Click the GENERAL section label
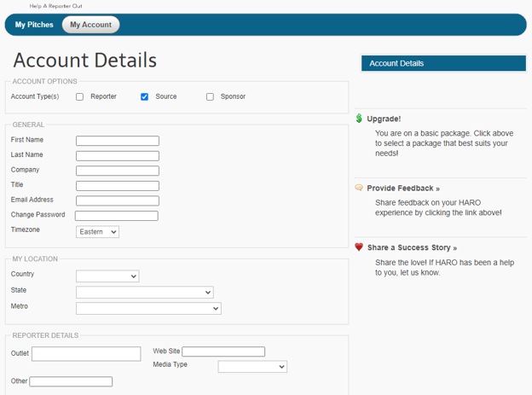The width and height of the screenshot is (532, 395). coord(28,125)
